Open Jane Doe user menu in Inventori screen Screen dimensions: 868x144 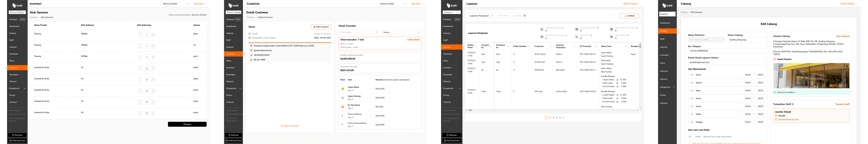tap(200, 4)
